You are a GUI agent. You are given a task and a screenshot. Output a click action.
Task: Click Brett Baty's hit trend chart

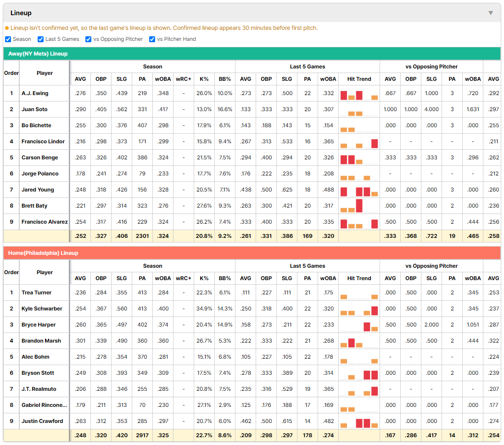point(359,206)
